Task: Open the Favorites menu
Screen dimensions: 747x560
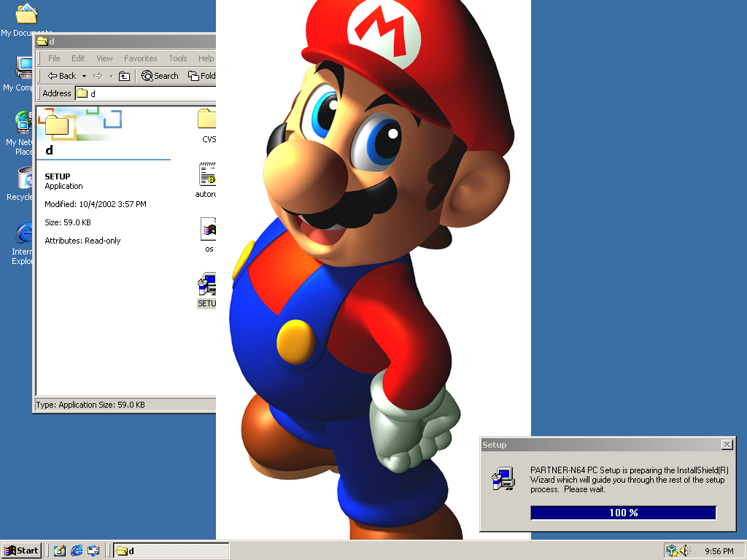Action: pyautogui.click(x=141, y=58)
